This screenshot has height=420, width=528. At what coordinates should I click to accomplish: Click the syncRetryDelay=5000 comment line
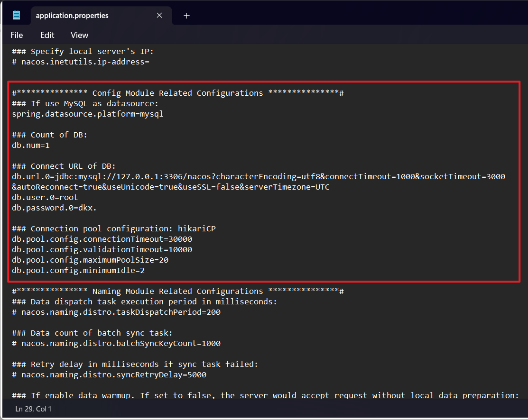tap(109, 375)
